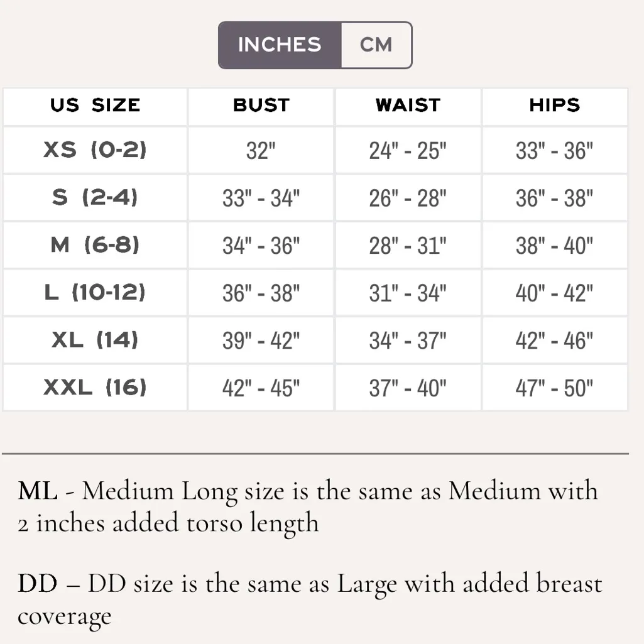Click the HIPS column header
Image resolution: width=644 pixels, height=644 pixels.
coord(555,106)
